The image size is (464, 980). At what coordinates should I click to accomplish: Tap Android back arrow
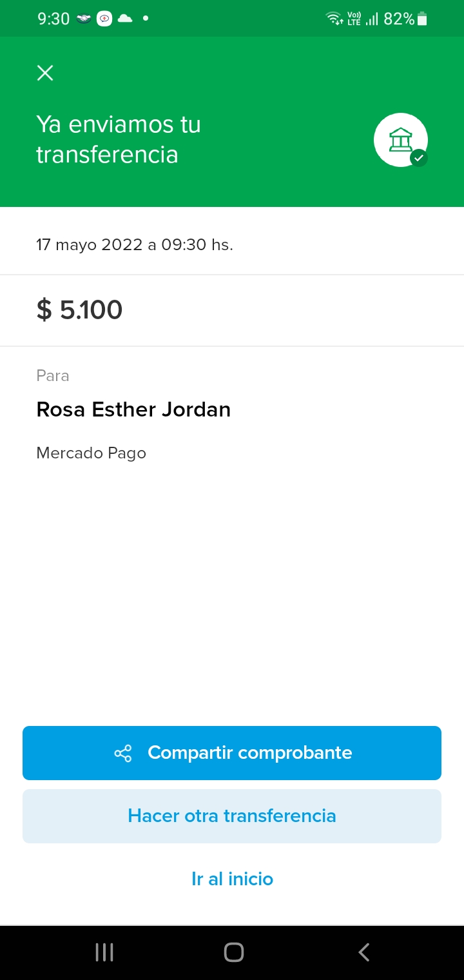tap(364, 952)
